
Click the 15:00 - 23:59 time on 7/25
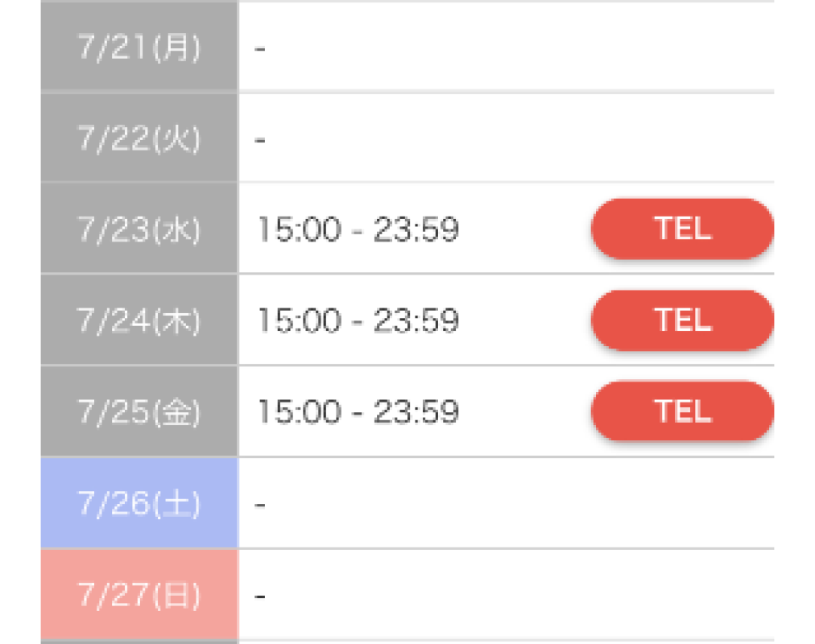(x=358, y=412)
